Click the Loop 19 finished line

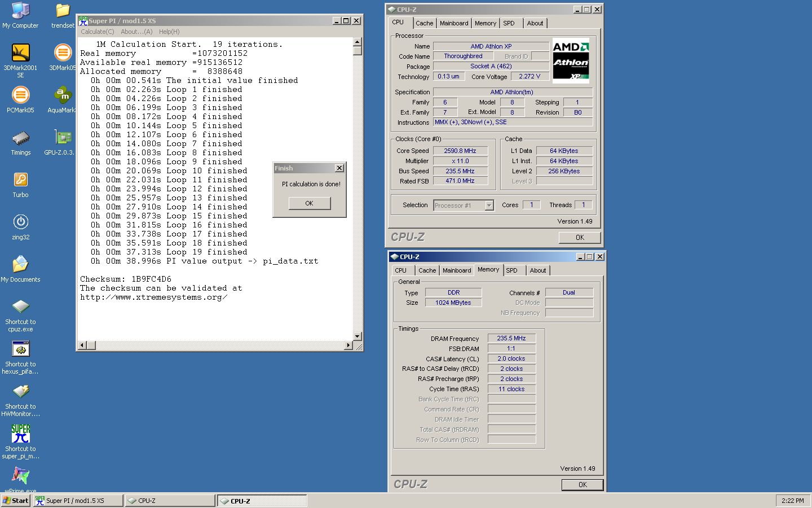tap(169, 252)
